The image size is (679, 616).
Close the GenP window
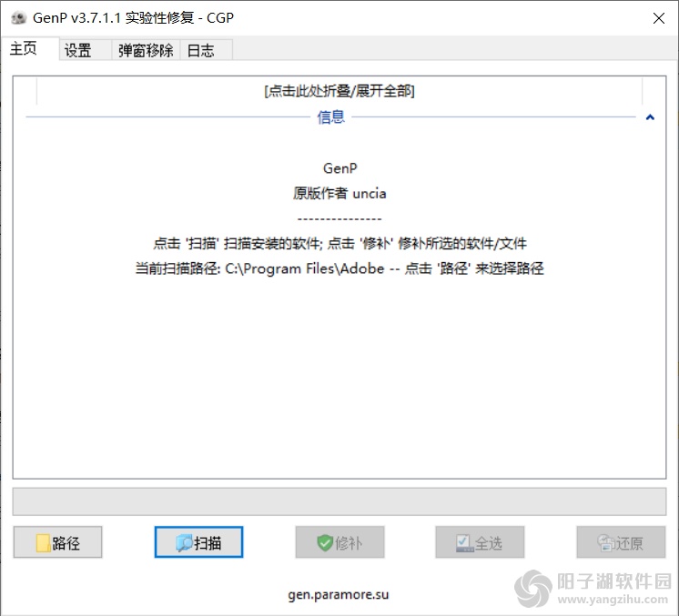point(659,18)
